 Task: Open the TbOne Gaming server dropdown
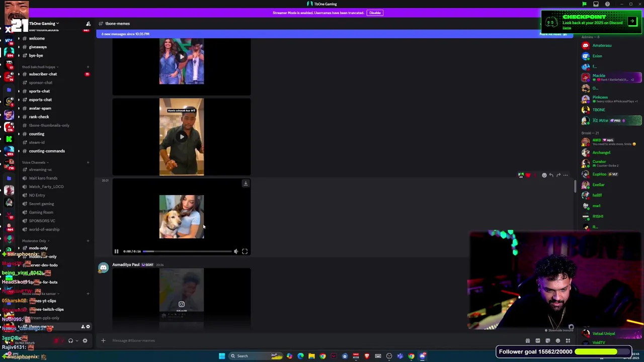pyautogui.click(x=44, y=24)
